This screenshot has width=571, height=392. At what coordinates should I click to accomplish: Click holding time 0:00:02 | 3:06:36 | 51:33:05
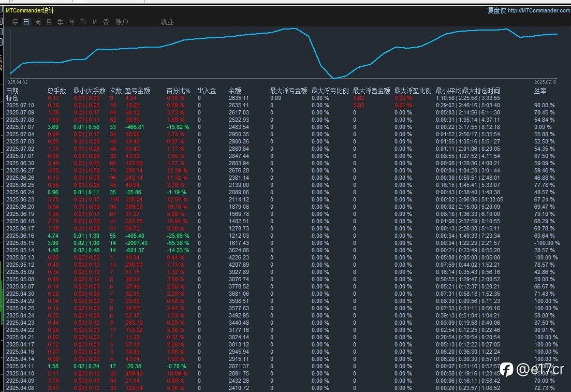pyautogui.click(x=470, y=200)
